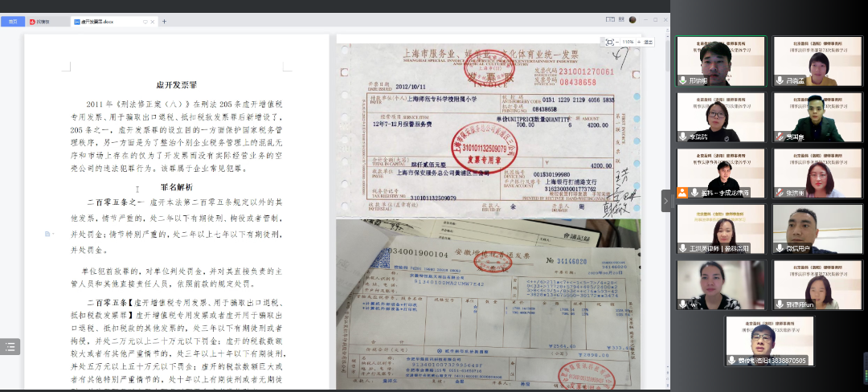Zoom in with the plus button
Screen dimensions: 868x392
tap(638, 42)
